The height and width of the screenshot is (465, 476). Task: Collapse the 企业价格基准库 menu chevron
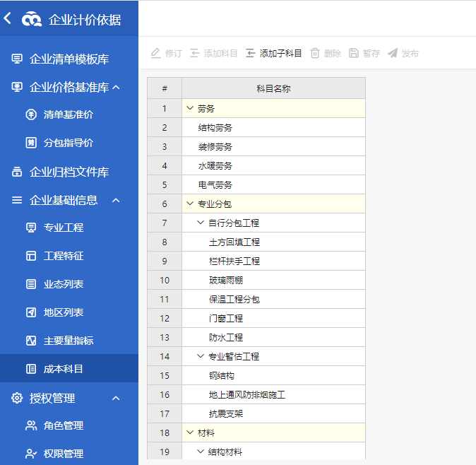coord(117,88)
